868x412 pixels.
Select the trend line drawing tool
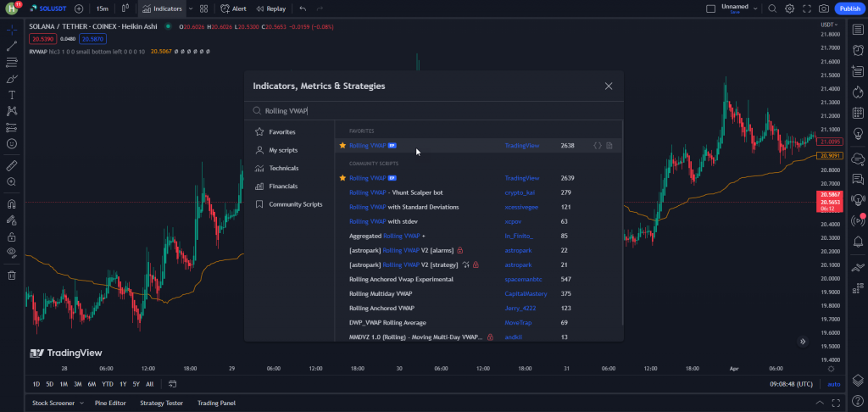pyautogui.click(x=12, y=46)
